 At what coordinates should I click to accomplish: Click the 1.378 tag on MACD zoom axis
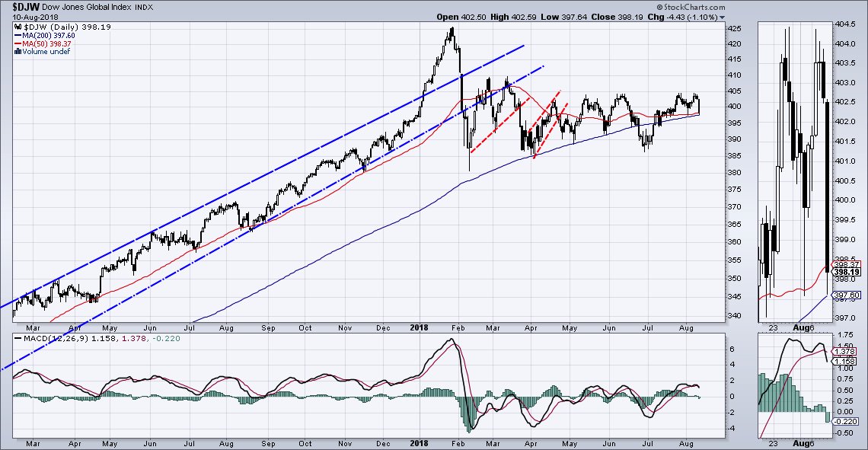click(844, 352)
